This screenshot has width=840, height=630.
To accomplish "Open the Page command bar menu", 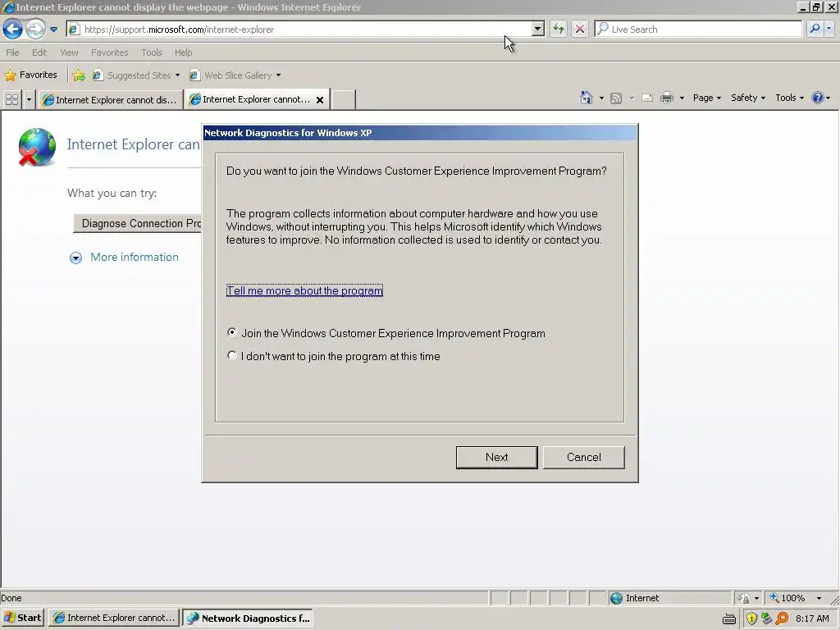I will coord(706,98).
